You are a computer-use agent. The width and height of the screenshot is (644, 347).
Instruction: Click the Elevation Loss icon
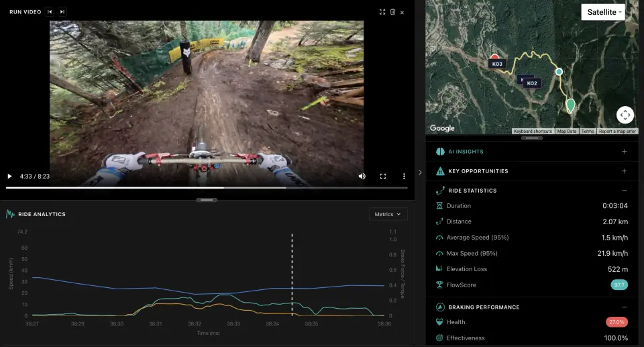pos(439,269)
